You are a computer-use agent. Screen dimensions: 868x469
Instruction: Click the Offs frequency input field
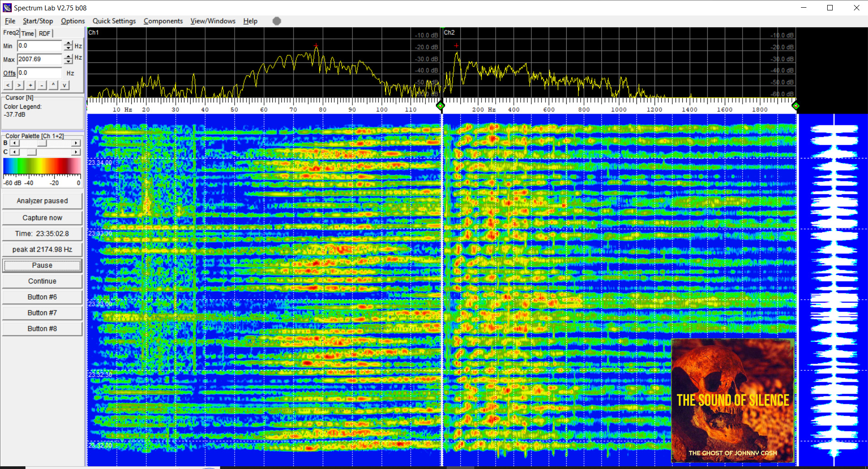tap(39, 73)
